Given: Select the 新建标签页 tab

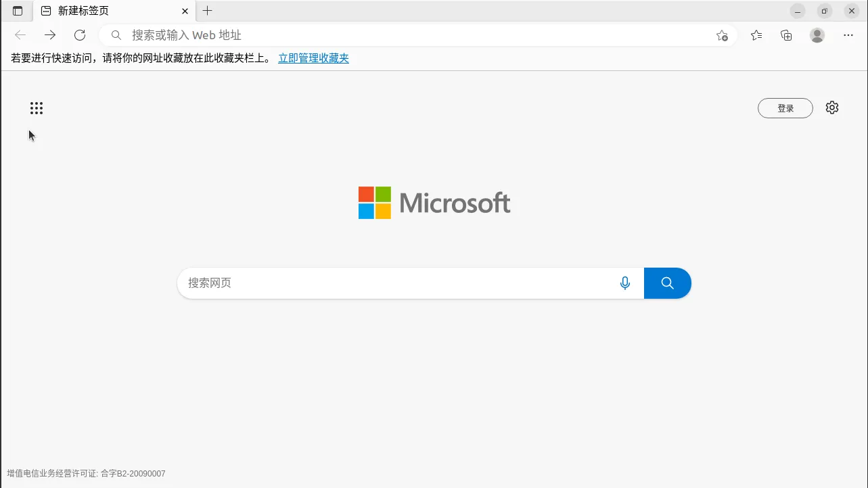Looking at the screenshot, I should (114, 11).
